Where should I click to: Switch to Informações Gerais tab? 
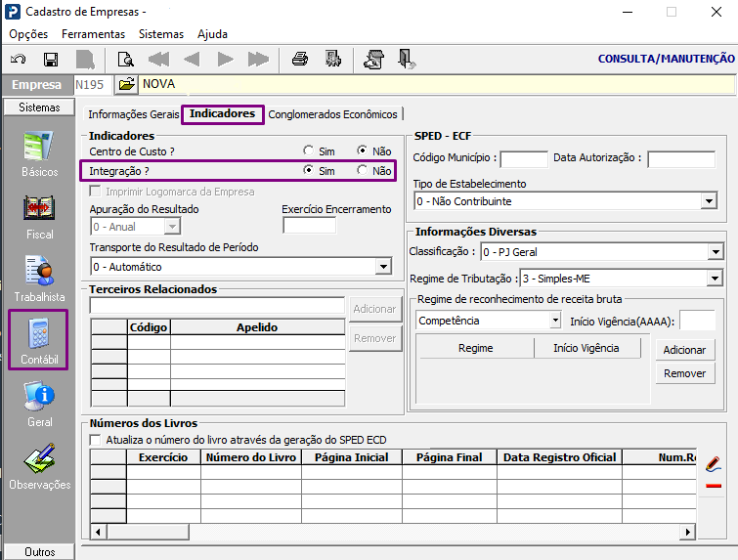134,114
